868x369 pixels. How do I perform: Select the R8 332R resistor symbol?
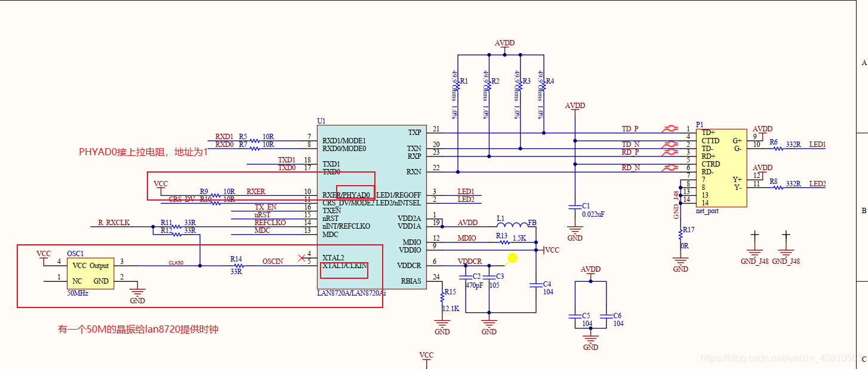[x=777, y=187]
